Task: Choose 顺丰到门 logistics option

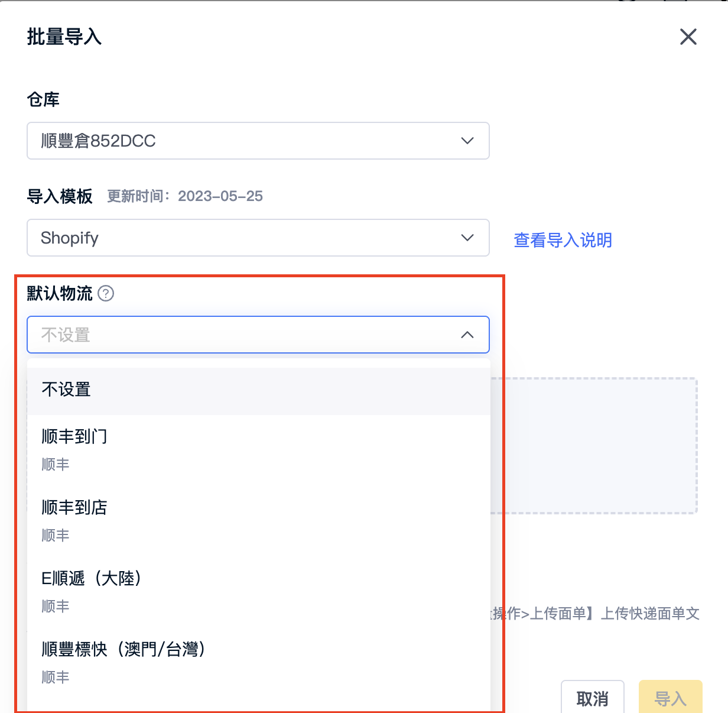Action: point(259,451)
